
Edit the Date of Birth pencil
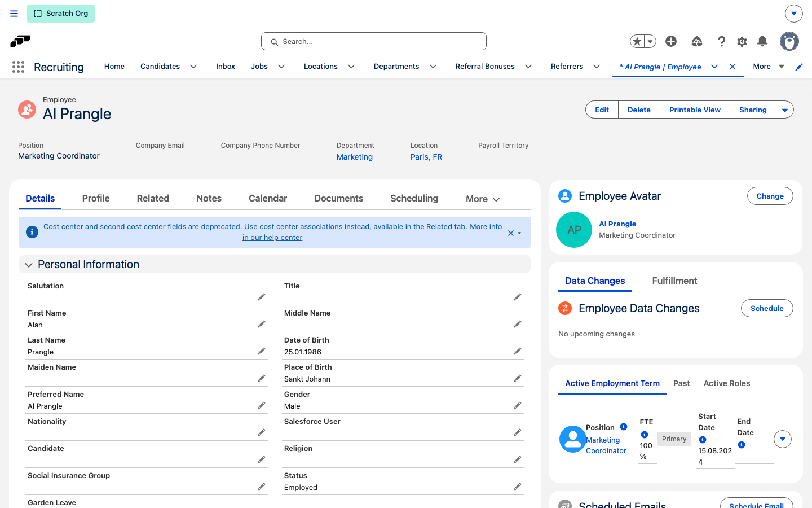click(518, 351)
